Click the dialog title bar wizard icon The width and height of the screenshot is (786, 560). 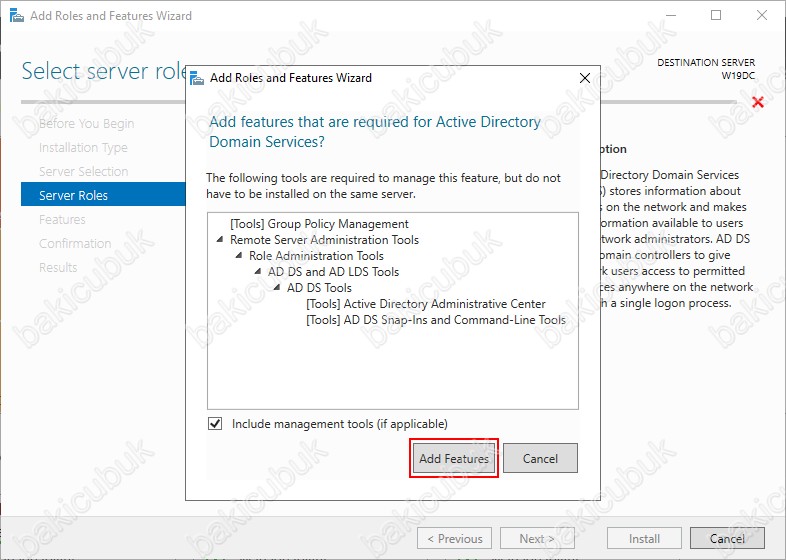(197, 78)
